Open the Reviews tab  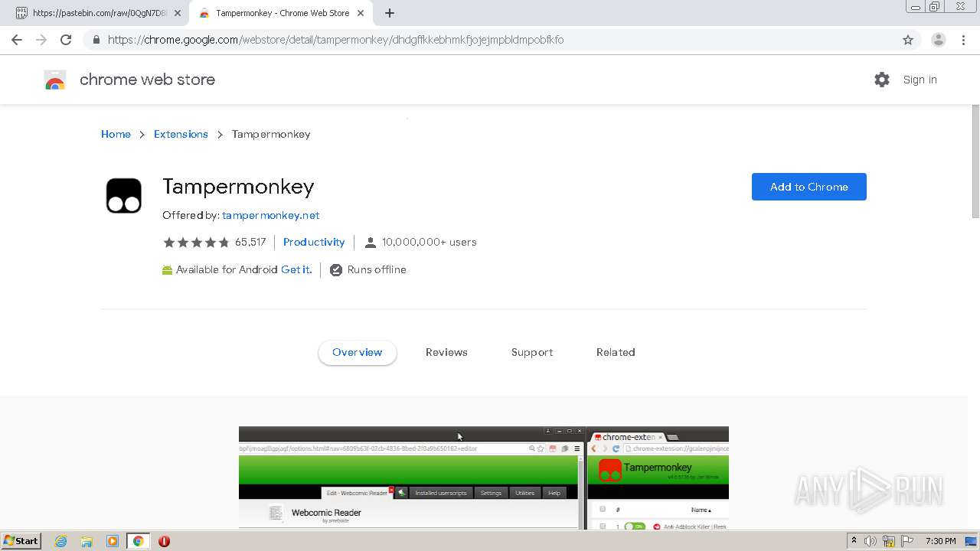point(446,353)
